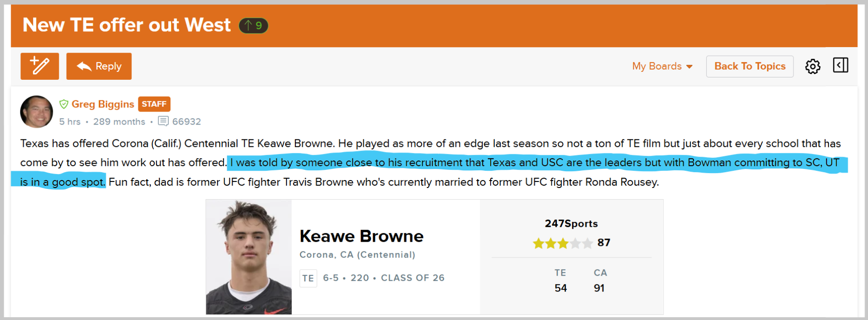This screenshot has width=868, height=320.
Task: Click the 247Sports rating heading
Action: (571, 223)
